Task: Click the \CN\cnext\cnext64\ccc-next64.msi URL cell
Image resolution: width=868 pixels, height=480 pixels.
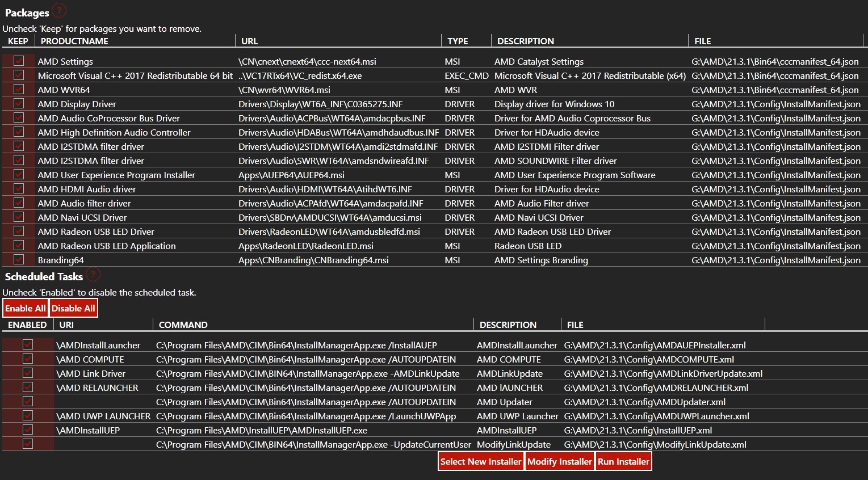Action: tap(307, 61)
